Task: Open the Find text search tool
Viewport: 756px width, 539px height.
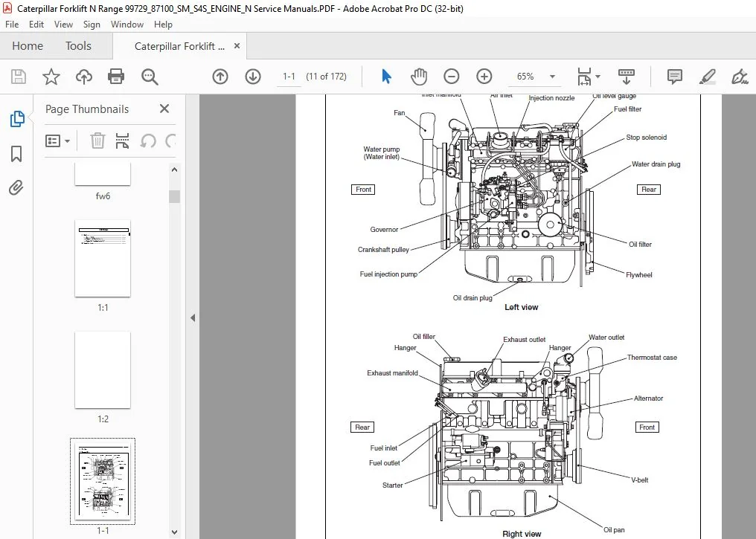Action: coord(150,77)
